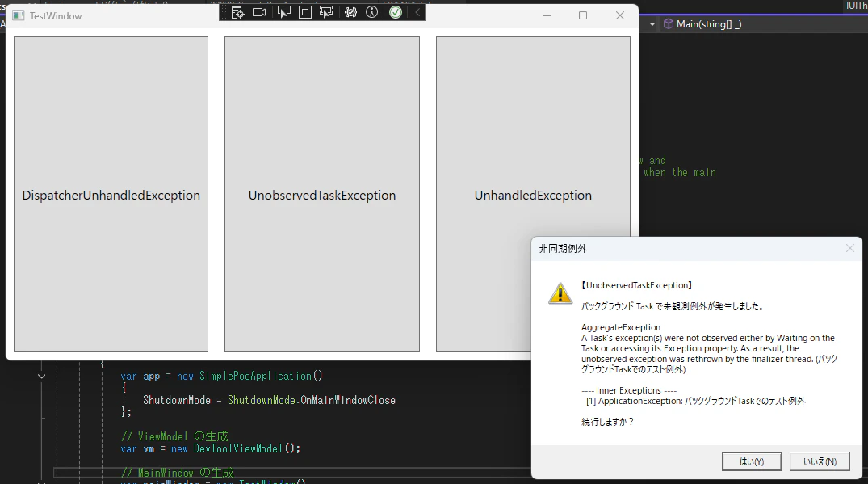Choose はい(Y) in the exception dialog
This screenshot has width=868, height=484.
752,461
